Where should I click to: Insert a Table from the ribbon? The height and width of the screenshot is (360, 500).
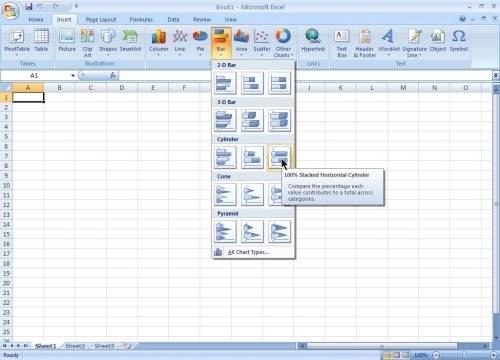(x=41, y=41)
